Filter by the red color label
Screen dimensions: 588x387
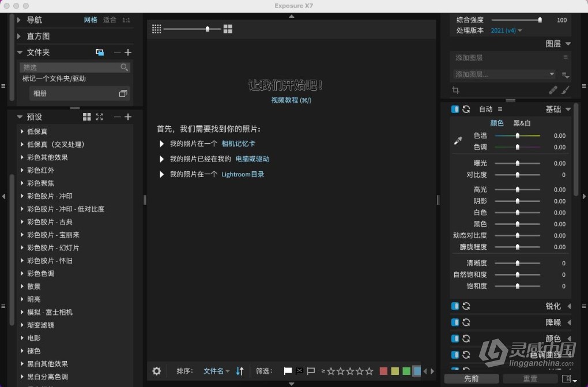click(383, 371)
